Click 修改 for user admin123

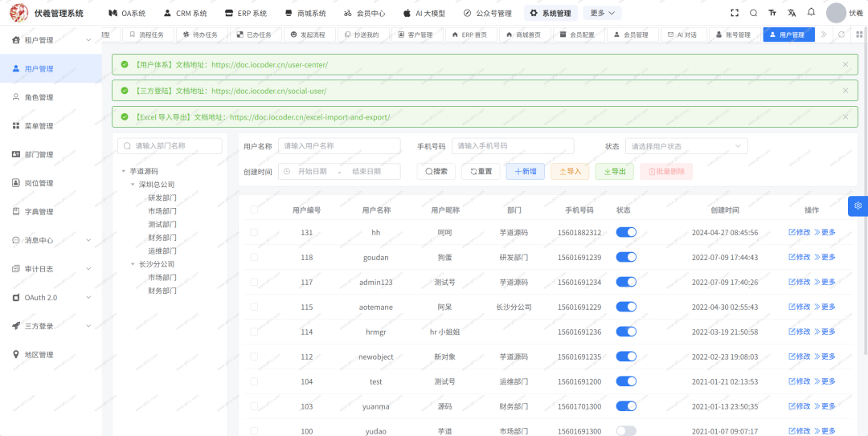coord(800,282)
